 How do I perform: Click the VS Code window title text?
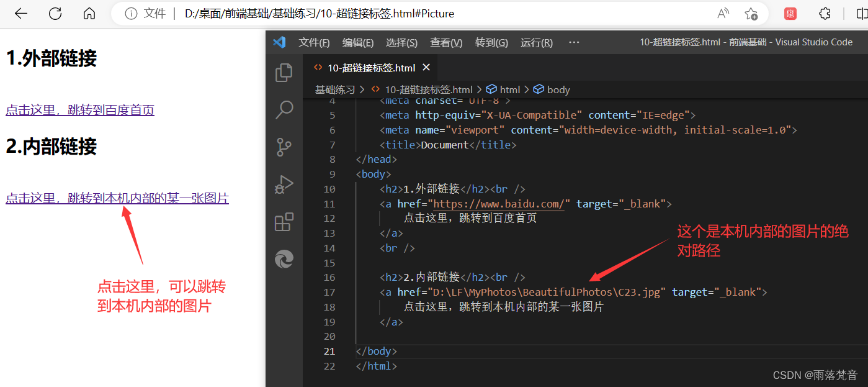click(746, 42)
